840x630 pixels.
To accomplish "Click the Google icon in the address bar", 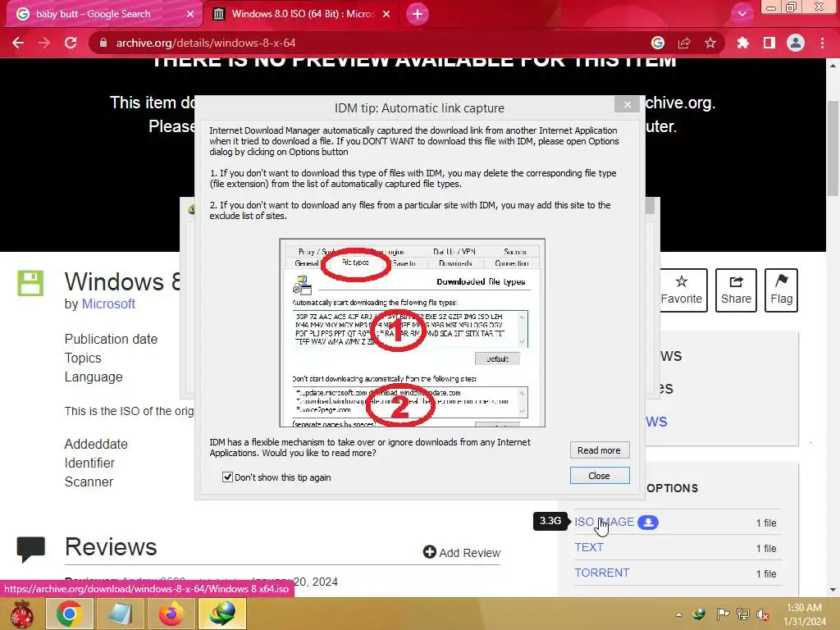I will click(x=658, y=43).
